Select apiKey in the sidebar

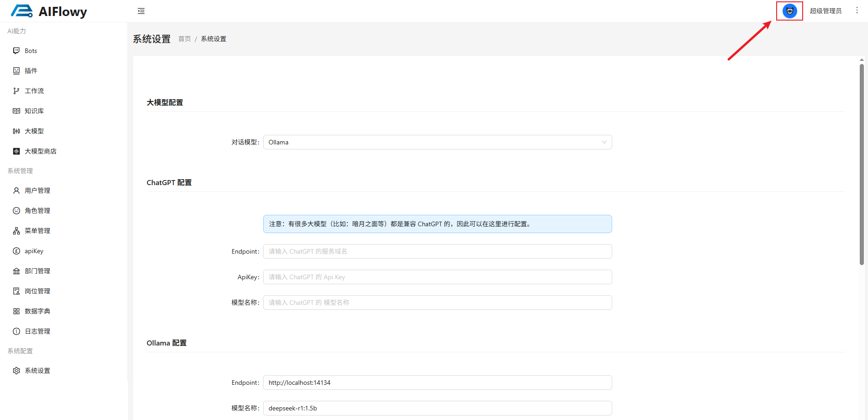tap(34, 251)
